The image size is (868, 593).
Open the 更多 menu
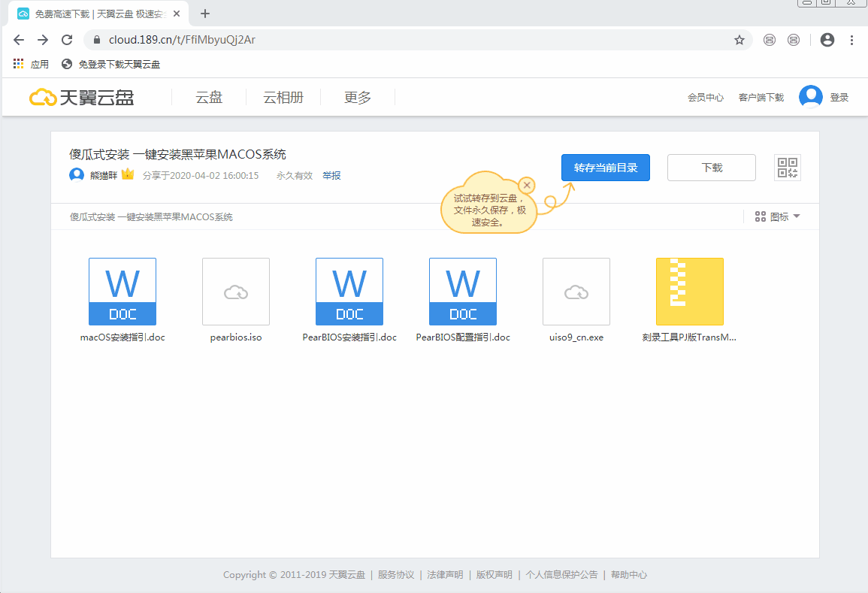357,98
